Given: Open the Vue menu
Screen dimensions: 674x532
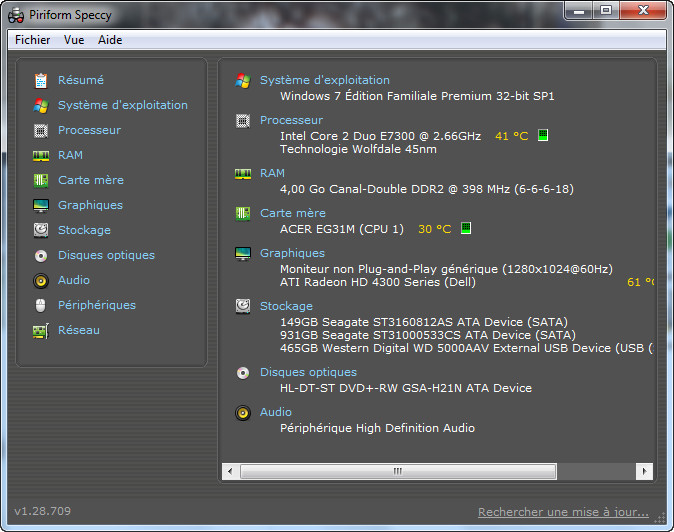Looking at the screenshot, I should pos(74,40).
